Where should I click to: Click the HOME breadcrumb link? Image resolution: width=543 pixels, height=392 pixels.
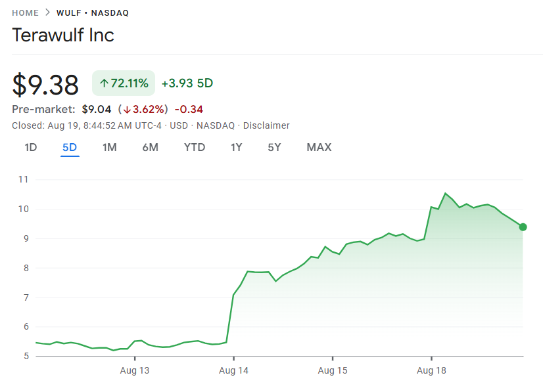26,13
